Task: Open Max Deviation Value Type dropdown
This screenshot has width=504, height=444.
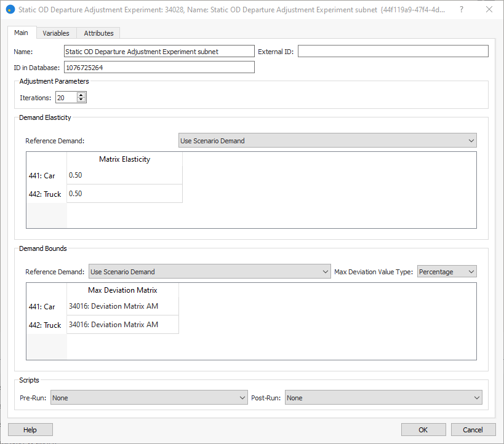Action: 447,272
